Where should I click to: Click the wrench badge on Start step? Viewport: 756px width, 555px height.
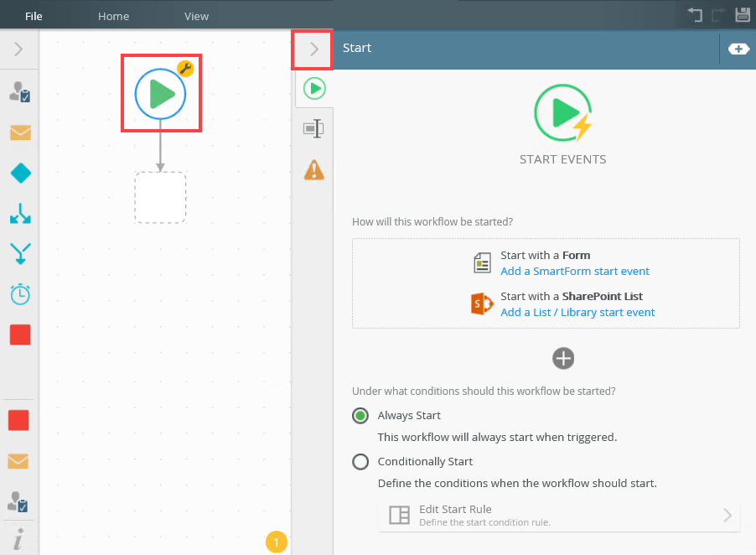click(185, 69)
